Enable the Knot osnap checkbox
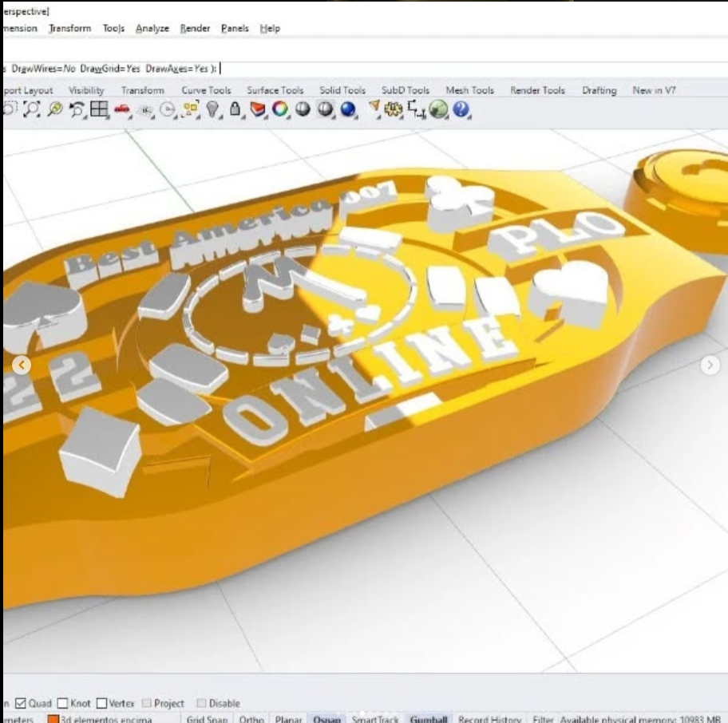The height and width of the screenshot is (723, 728). click(62, 704)
